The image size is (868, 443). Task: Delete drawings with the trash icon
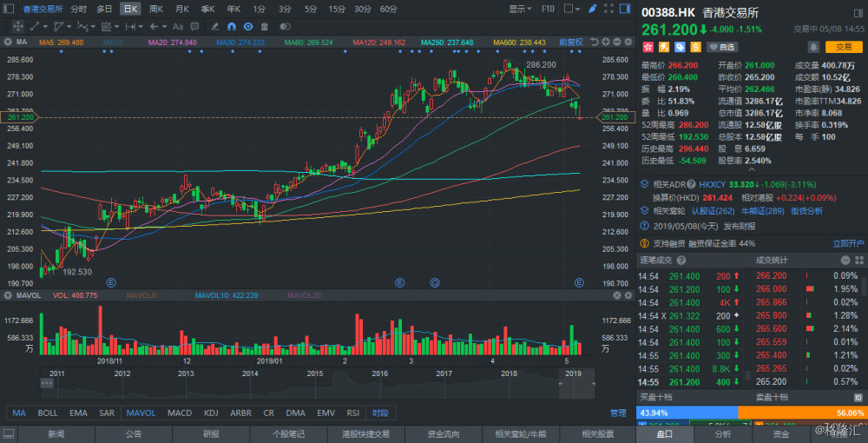pyautogui.click(x=264, y=26)
